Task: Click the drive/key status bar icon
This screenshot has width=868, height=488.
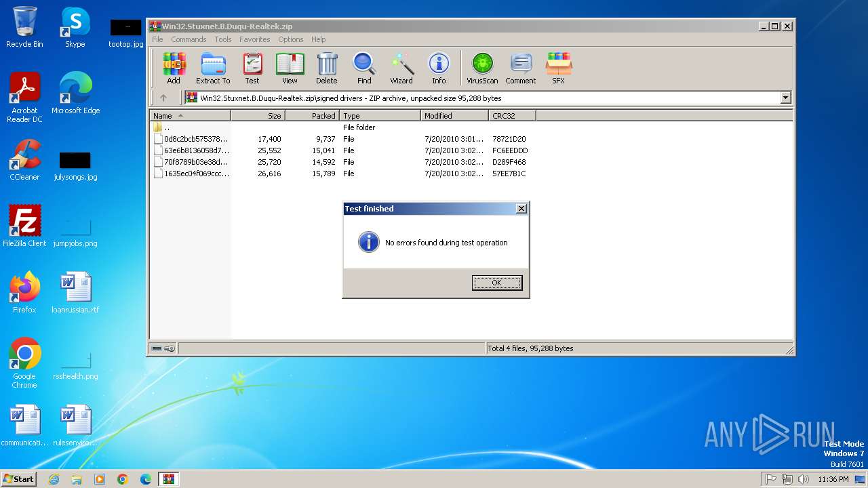Action: coord(163,348)
